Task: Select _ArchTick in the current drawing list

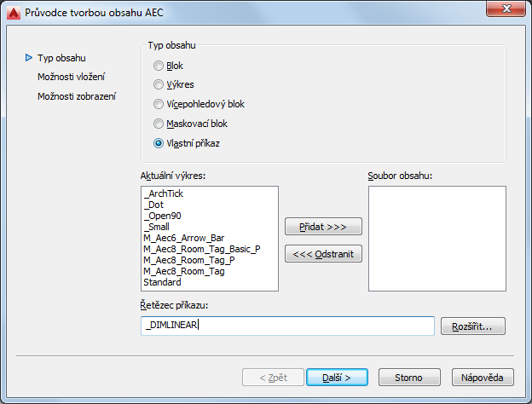Action: 163,193
